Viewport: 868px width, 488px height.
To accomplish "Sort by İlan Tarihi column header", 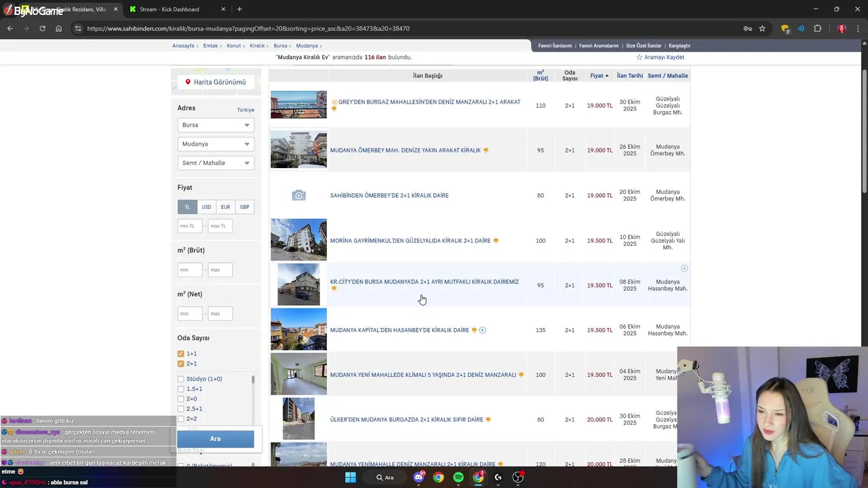I will 630,76.
